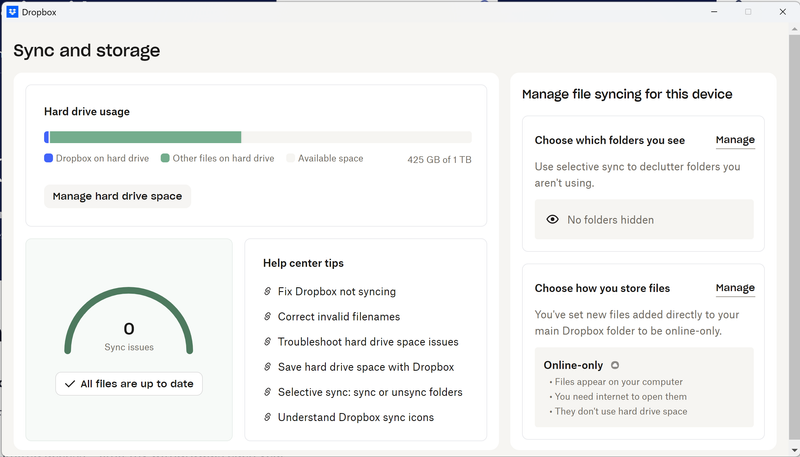The height and width of the screenshot is (457, 800).
Task: Close the Dropbox window
Action: tap(782, 12)
